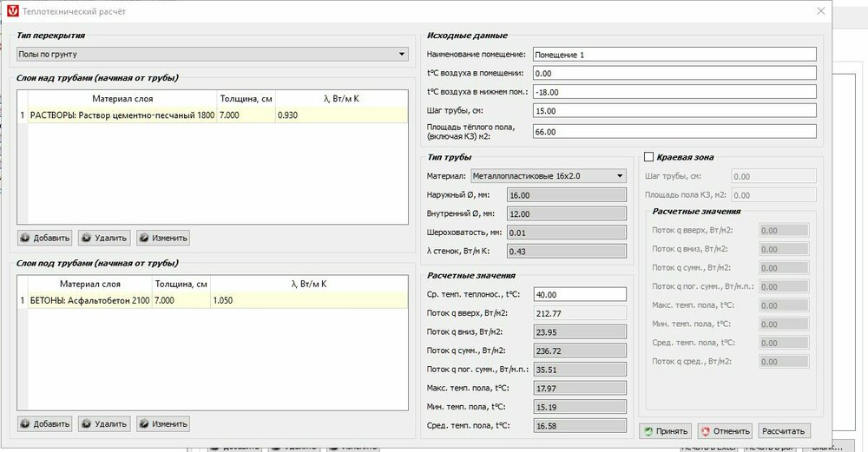Click the Добавить icon under upper layer table
The image size is (868, 452).
pyautogui.click(x=26, y=238)
